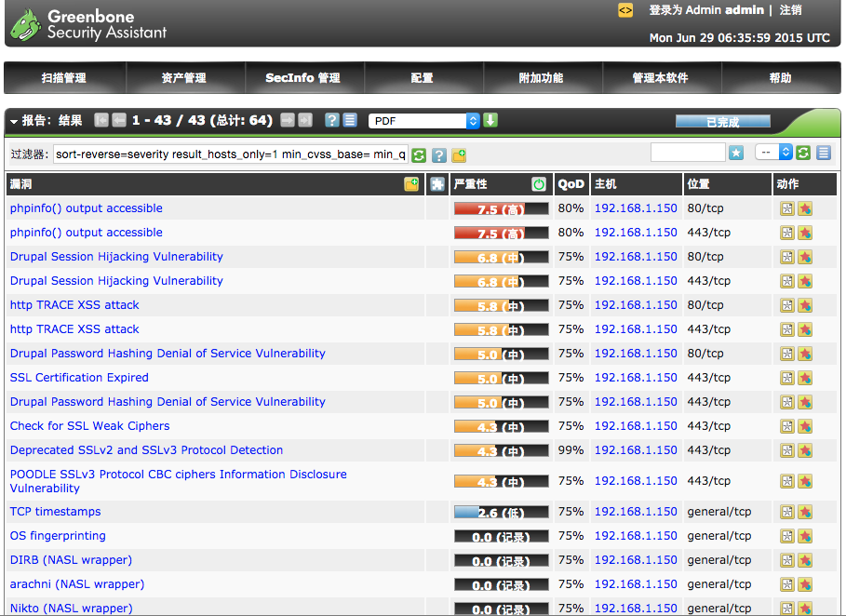Click puzzle-piece solution type header icon
The width and height of the screenshot is (846, 616).
pos(437,184)
